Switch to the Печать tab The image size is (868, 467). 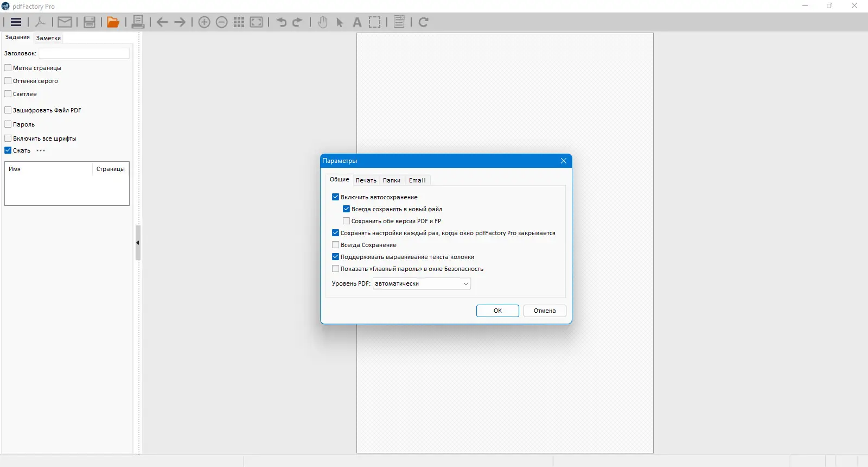[x=366, y=180]
